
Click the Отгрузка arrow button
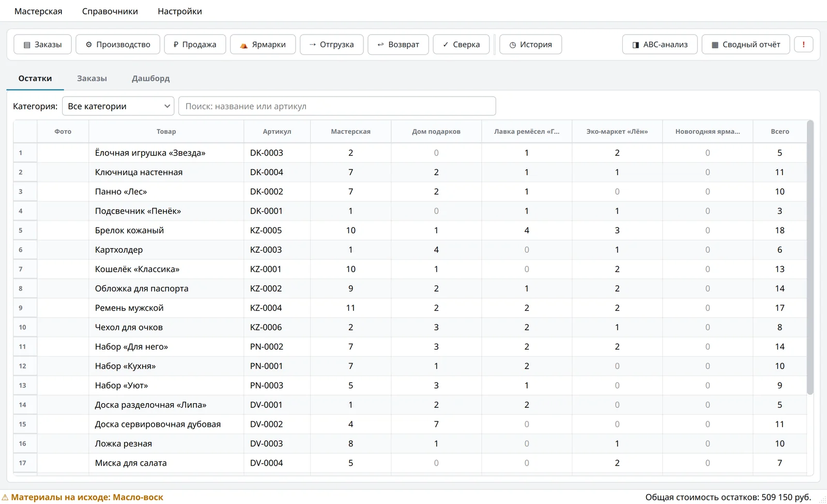pyautogui.click(x=332, y=44)
